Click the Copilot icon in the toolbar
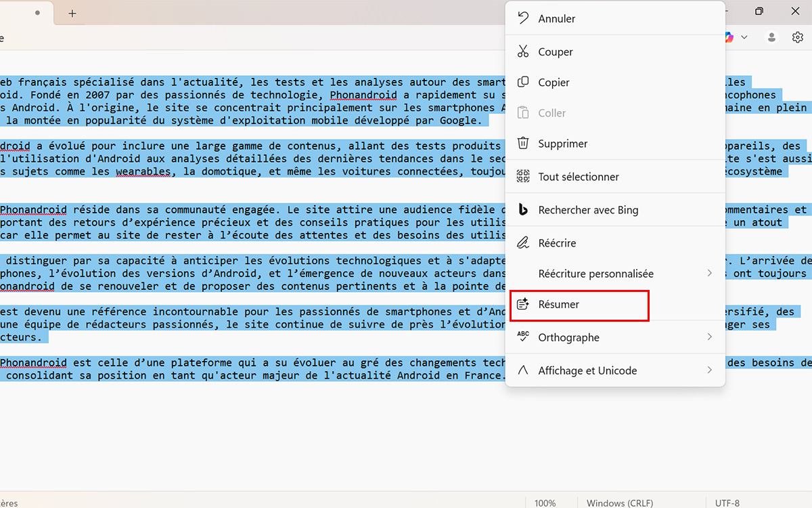 click(x=729, y=37)
